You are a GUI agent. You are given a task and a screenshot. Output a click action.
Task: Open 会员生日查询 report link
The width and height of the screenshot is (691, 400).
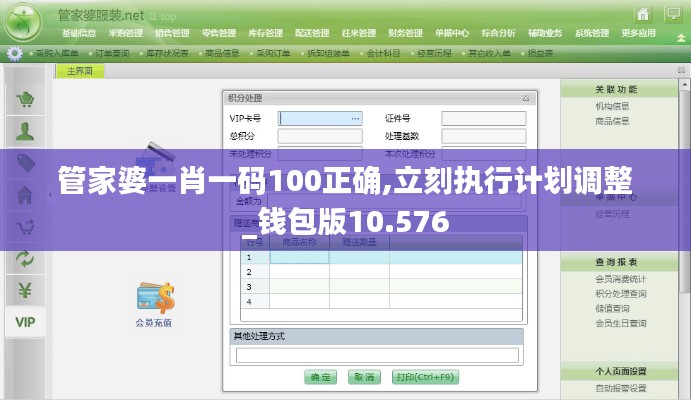tap(620, 323)
